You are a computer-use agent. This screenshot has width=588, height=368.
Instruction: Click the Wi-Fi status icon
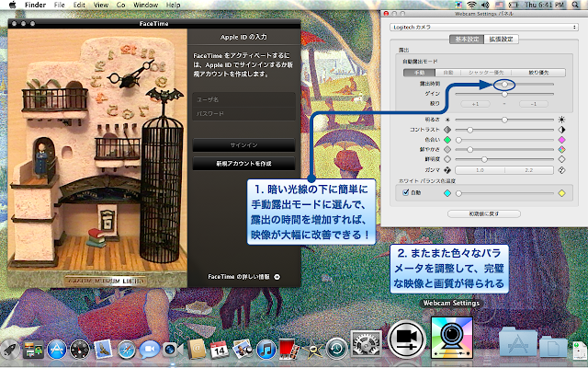(471, 5)
